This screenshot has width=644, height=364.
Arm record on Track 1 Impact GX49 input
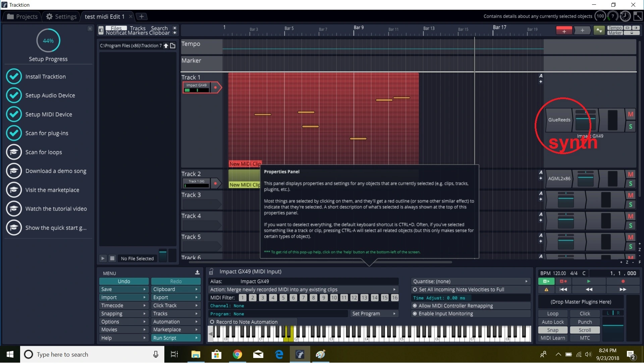[216, 88]
